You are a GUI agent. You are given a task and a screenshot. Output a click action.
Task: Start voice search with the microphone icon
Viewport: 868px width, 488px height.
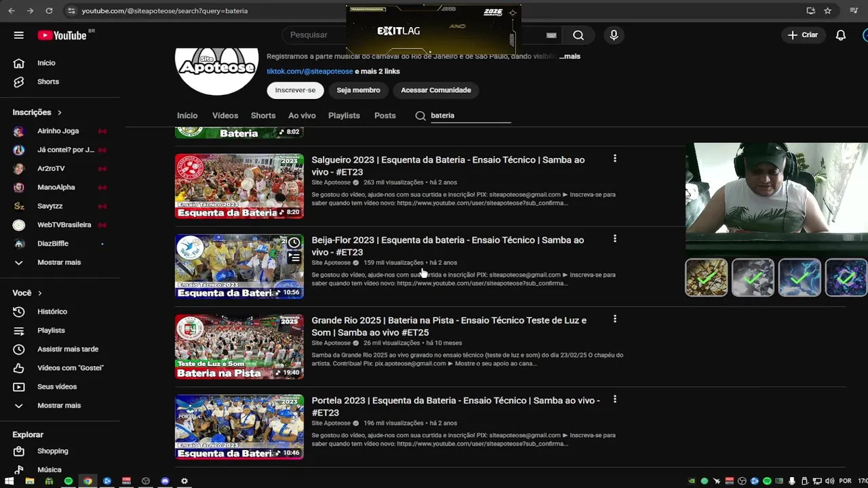point(614,35)
